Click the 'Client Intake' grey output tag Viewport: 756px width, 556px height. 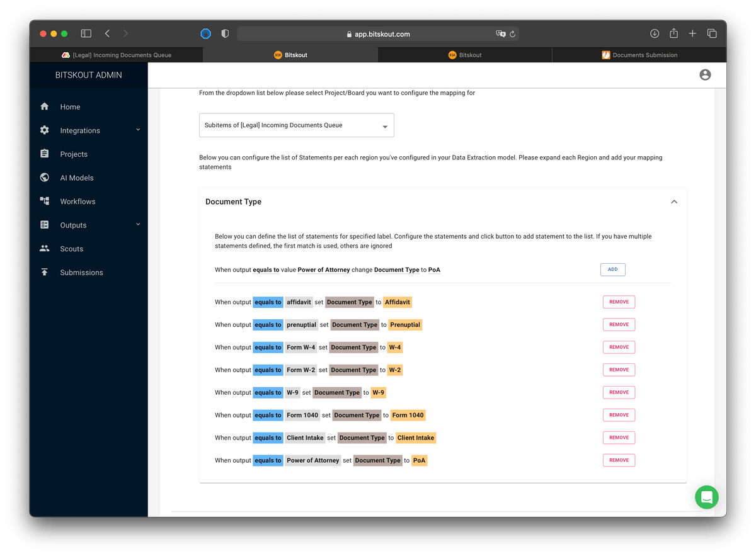[305, 438]
